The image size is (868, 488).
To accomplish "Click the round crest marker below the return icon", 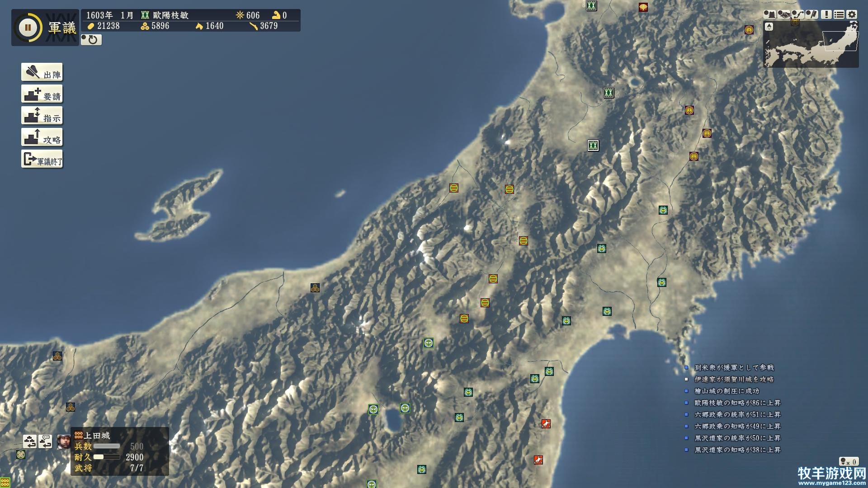I will click(x=20, y=455).
